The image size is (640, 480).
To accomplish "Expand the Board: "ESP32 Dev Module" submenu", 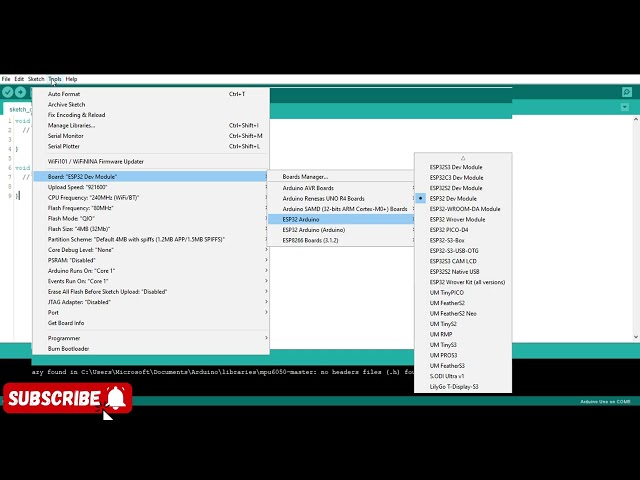I will pos(151,177).
